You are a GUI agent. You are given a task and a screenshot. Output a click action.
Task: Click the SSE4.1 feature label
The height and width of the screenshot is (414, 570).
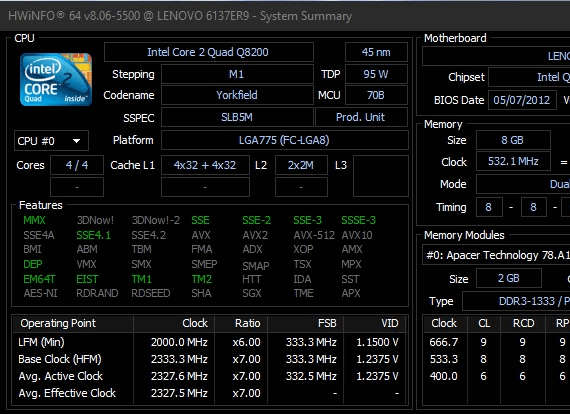click(94, 235)
